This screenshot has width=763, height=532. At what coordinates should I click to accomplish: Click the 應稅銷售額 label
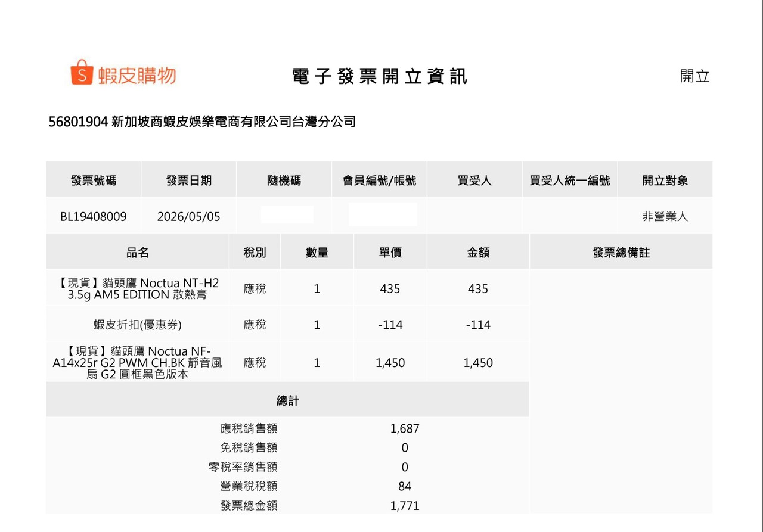tap(249, 428)
